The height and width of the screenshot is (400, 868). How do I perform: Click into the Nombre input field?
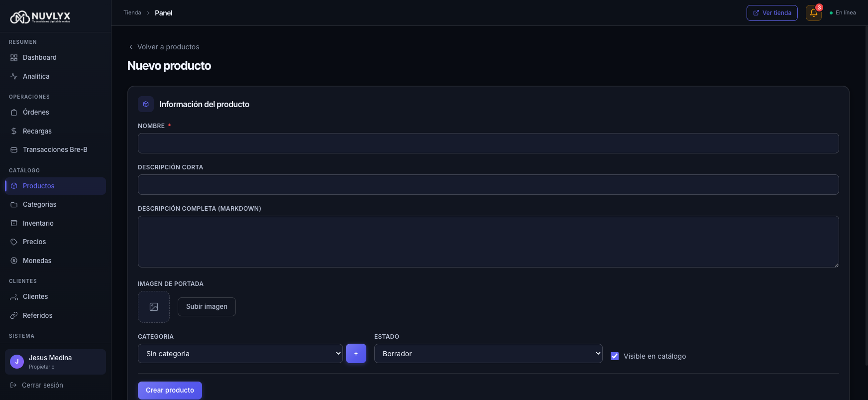click(488, 143)
